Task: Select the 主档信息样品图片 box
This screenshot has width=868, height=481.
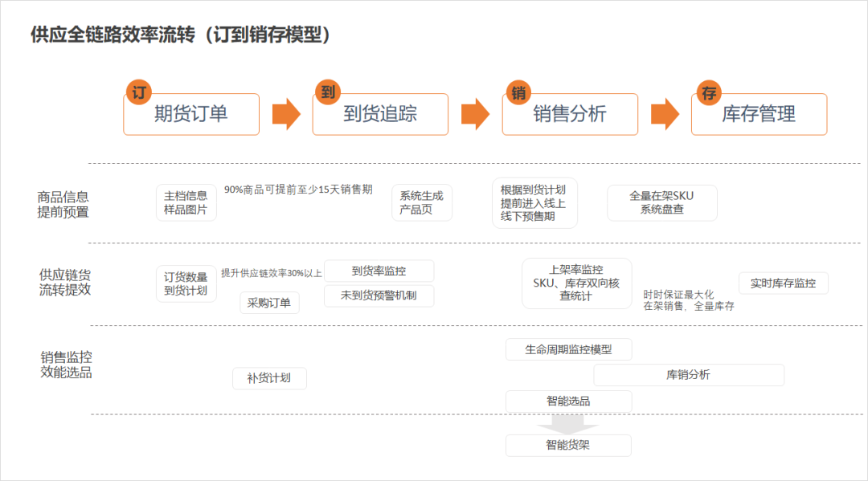Action: coord(186,203)
